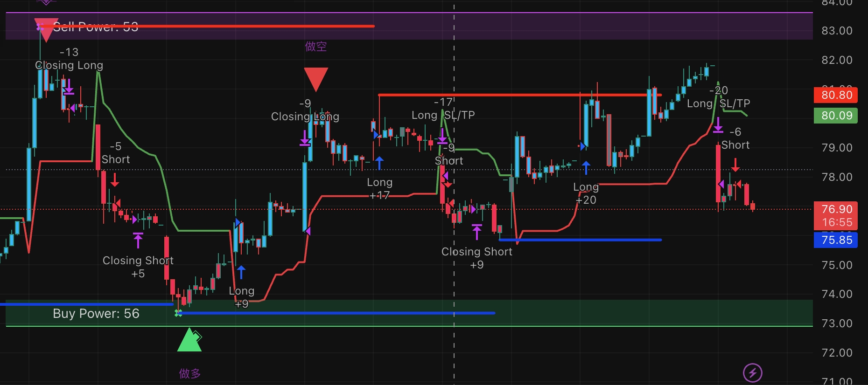The width and height of the screenshot is (868, 385).
Task: Click 74.00 on the price axis
Action: click(837, 294)
